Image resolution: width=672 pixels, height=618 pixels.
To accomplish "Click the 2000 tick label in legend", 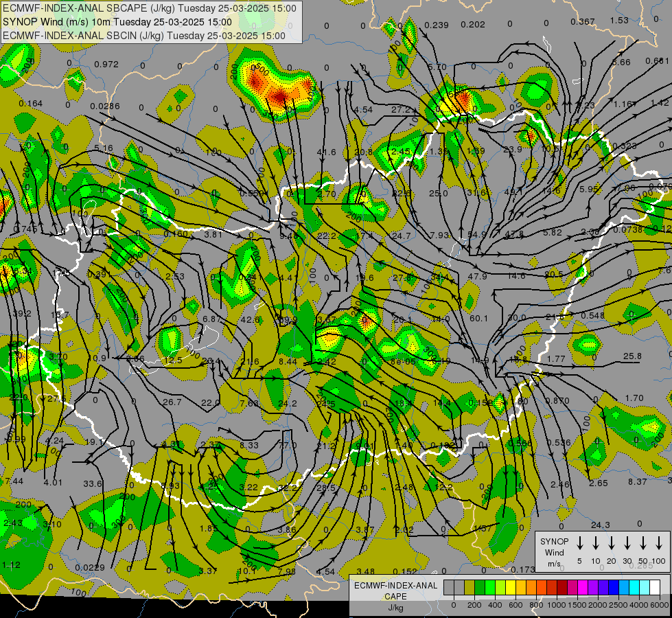I will pos(598,605).
